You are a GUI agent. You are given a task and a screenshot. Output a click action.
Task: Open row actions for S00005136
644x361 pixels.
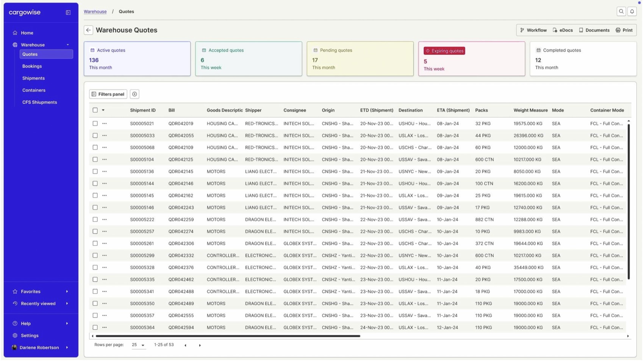(105, 171)
